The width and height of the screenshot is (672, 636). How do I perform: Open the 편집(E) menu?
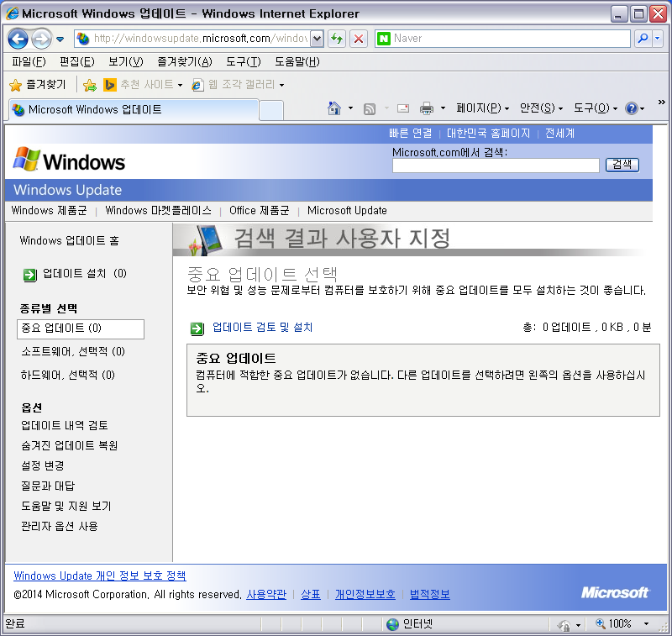77,61
